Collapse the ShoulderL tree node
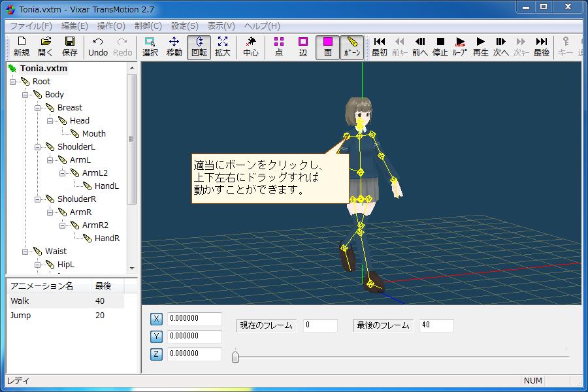The image size is (588, 392). pos(39,147)
